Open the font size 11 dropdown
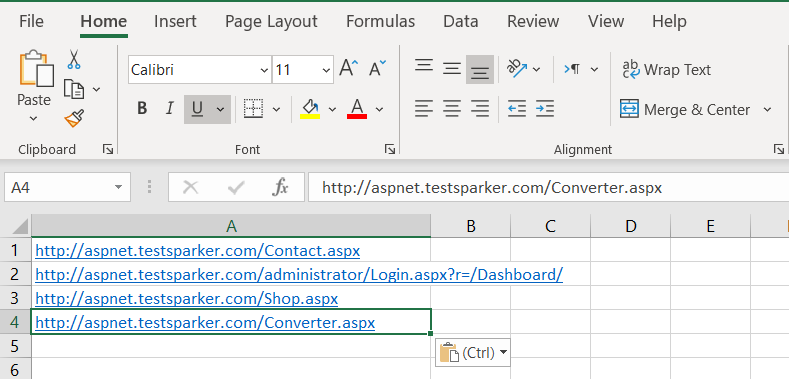Viewport: 789px width, 379px height. pos(326,70)
